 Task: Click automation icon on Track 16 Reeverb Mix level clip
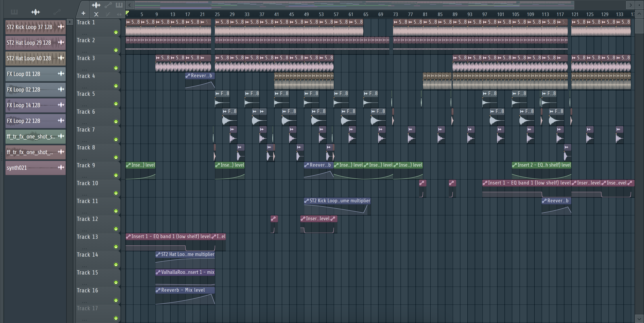158,290
